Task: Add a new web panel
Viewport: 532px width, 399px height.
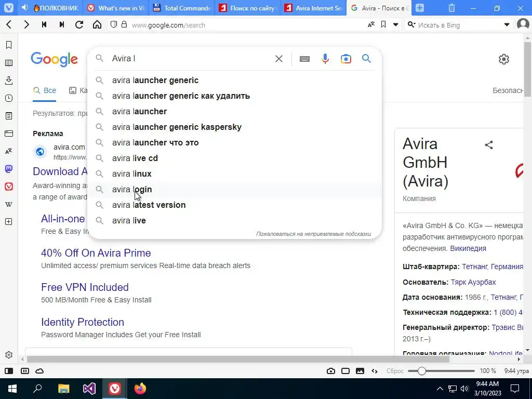Action: [x=9, y=221]
